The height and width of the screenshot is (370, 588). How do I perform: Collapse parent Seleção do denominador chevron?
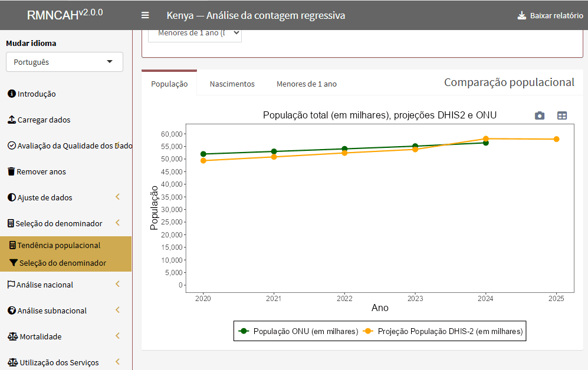(118, 223)
